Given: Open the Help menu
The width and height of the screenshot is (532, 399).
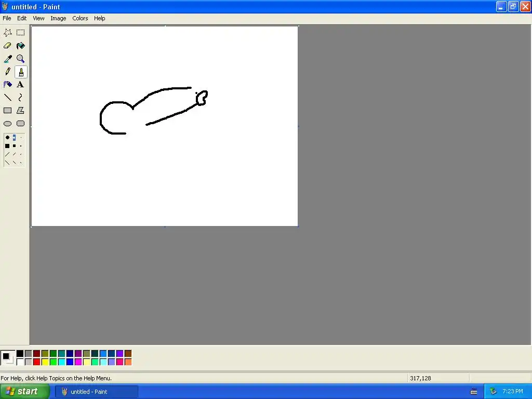Looking at the screenshot, I should 99,18.
